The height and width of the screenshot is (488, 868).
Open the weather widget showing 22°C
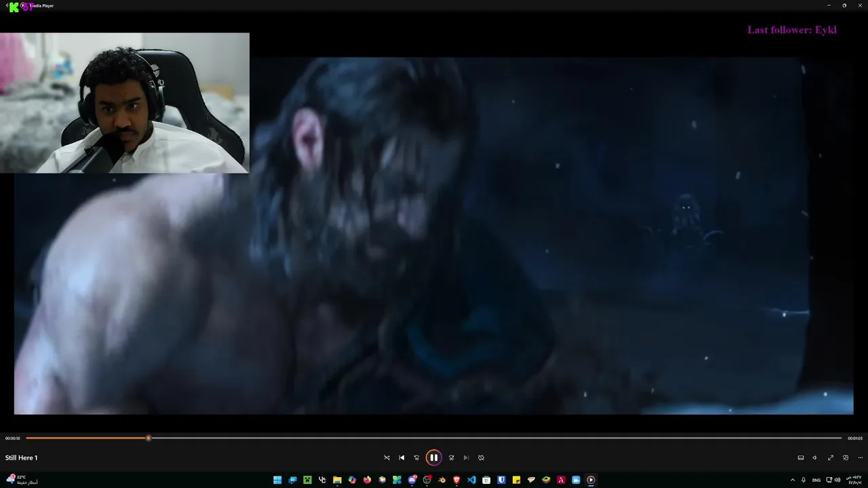click(22, 480)
